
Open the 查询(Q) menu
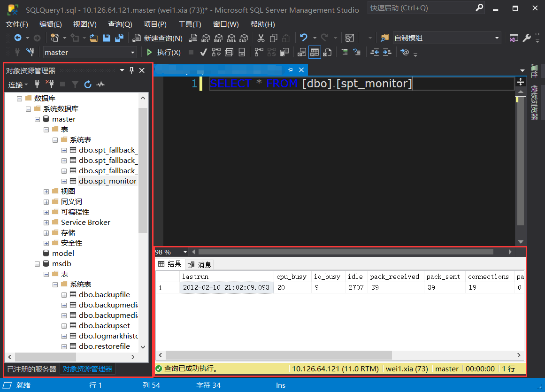pos(120,24)
